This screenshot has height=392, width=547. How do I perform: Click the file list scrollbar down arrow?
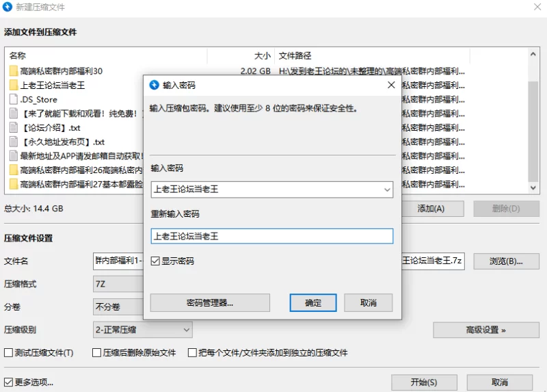click(533, 188)
